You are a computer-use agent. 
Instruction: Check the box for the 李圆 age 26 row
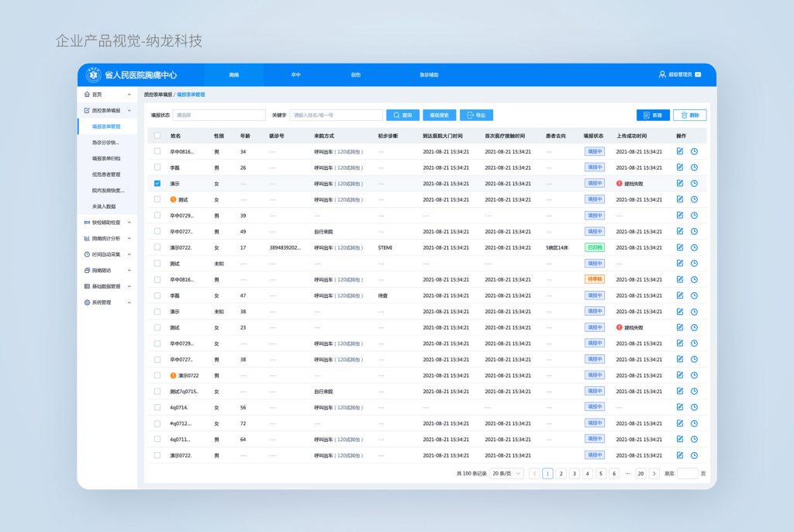tap(157, 168)
